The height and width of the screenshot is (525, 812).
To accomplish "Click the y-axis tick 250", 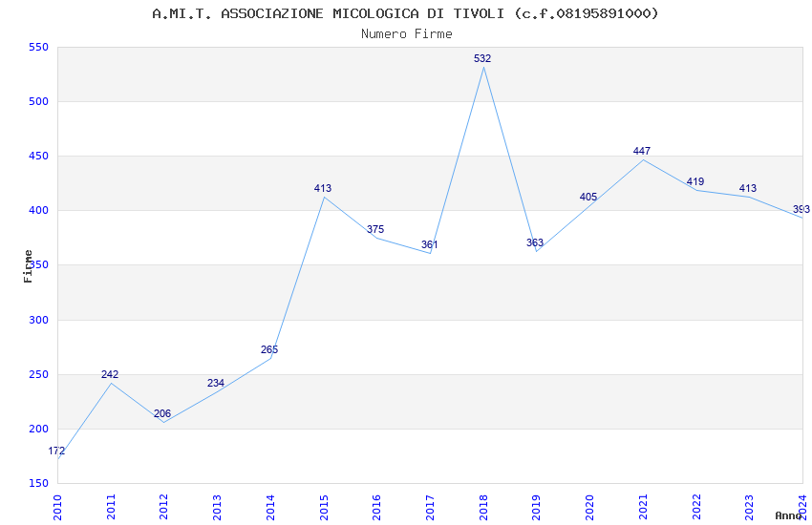I will tap(38, 374).
